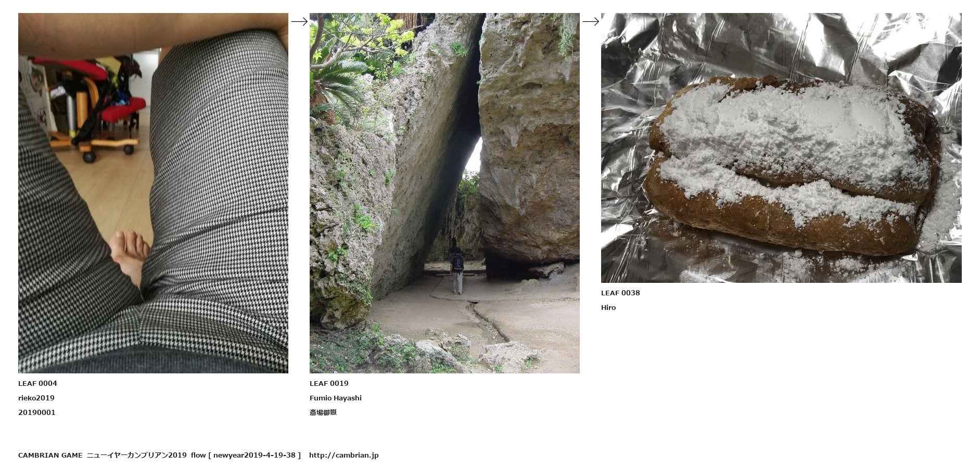The width and height of the screenshot is (980, 468).
Task: Open the rock crevice photo
Action: click(x=444, y=193)
